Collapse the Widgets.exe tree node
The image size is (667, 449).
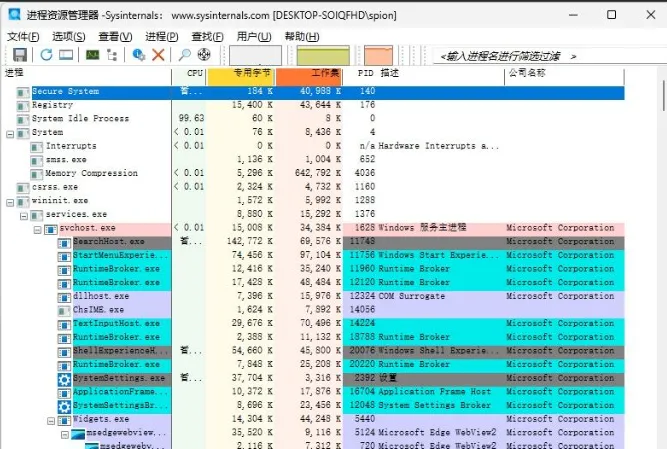click(x=51, y=421)
